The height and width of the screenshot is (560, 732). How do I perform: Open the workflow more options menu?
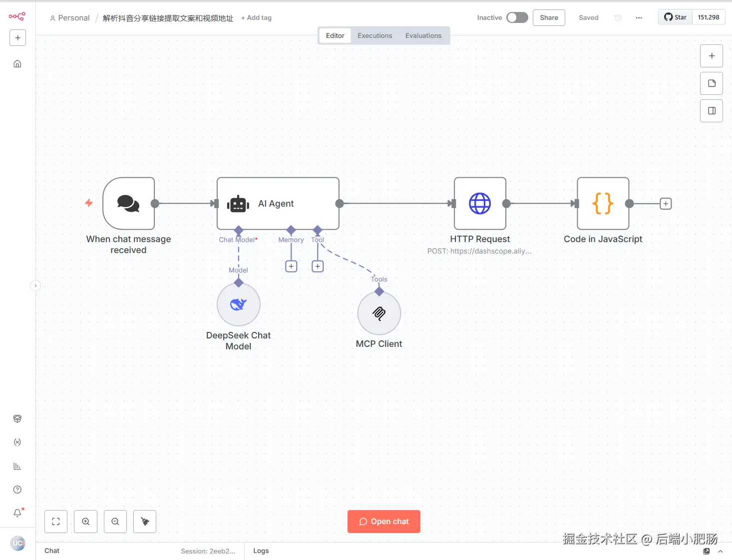click(639, 18)
